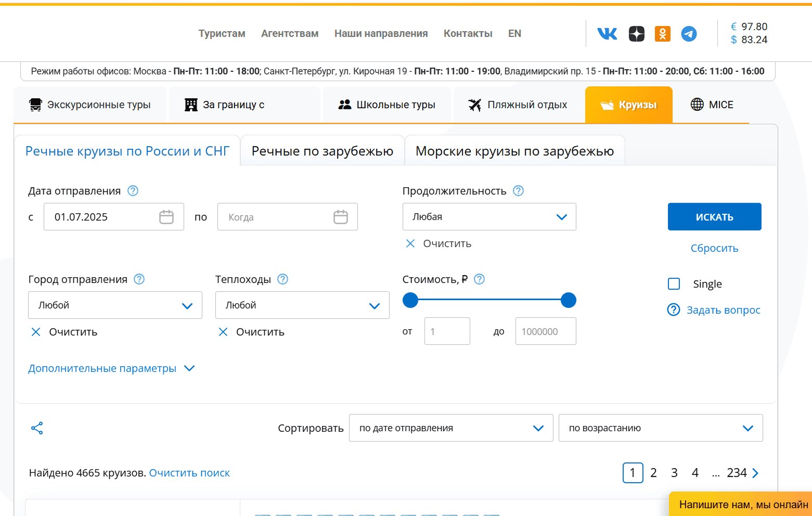812x516 pixels.
Task: Open the Odnoklassniki orange icon
Action: click(663, 34)
